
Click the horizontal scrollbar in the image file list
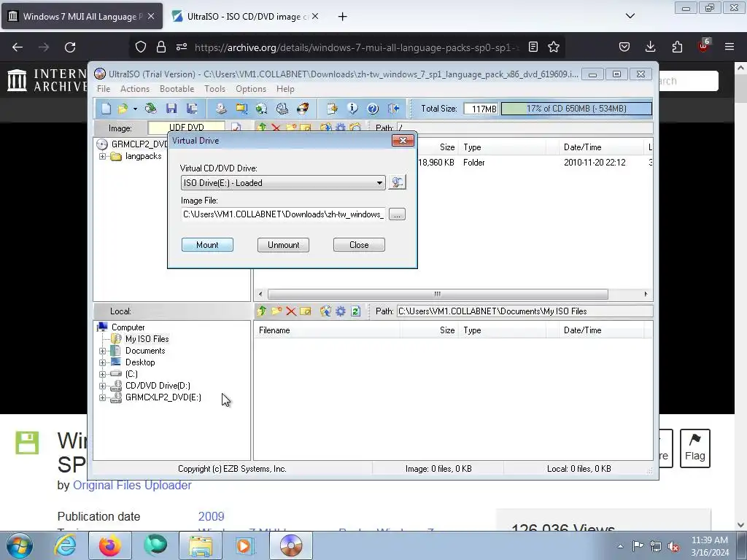(438, 295)
